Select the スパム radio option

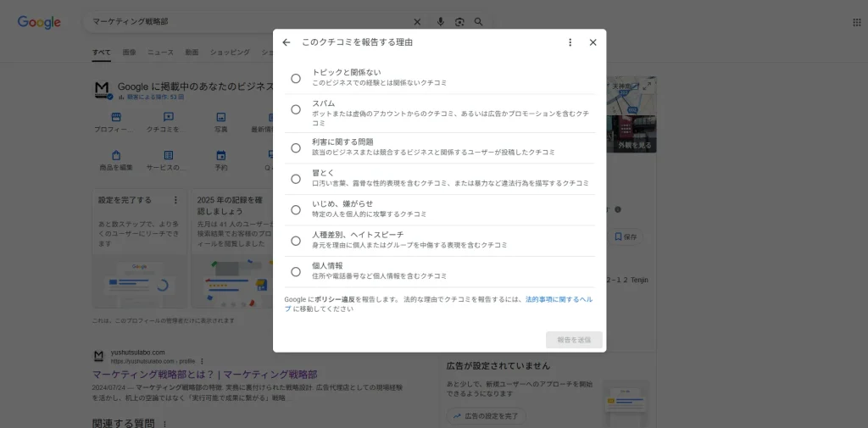296,109
